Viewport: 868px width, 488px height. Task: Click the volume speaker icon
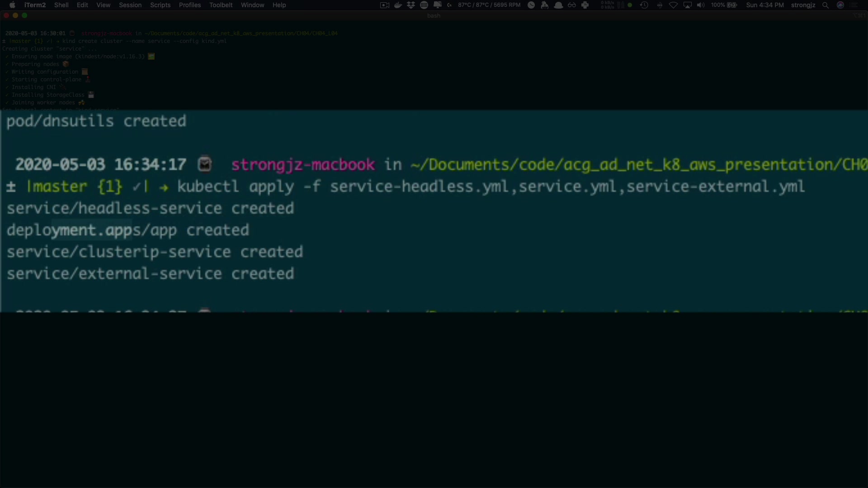tap(701, 5)
